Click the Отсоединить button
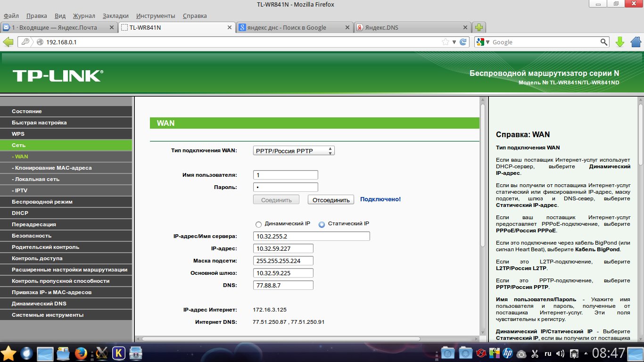This screenshot has height=362, width=644. point(331,200)
